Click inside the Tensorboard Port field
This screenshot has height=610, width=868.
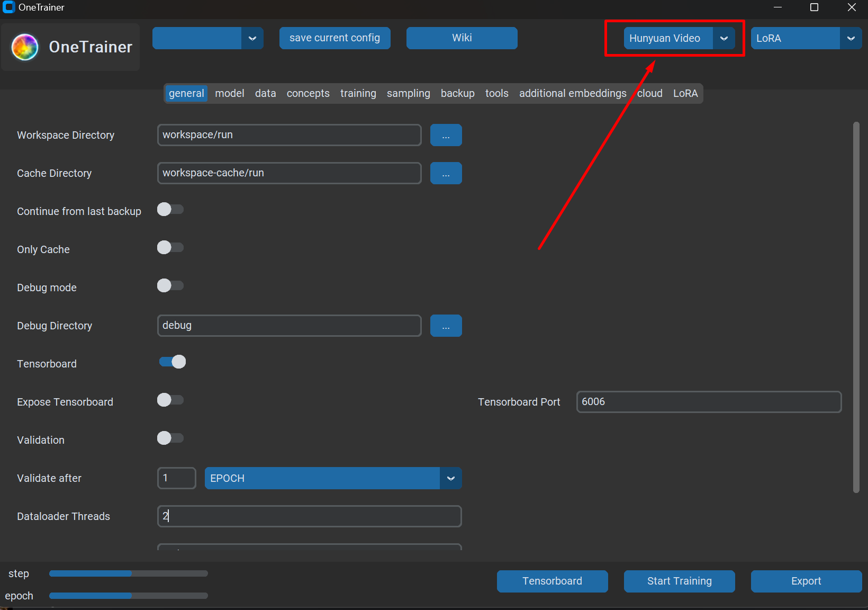708,402
